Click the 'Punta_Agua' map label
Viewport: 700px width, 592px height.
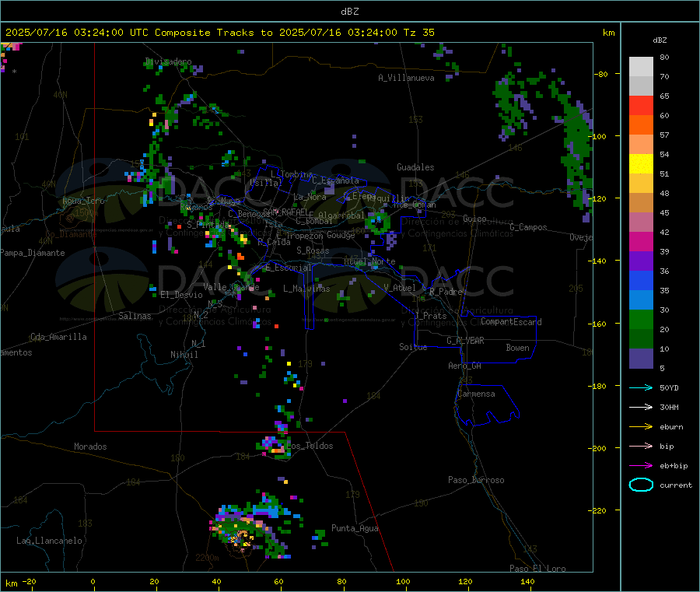click(x=355, y=528)
